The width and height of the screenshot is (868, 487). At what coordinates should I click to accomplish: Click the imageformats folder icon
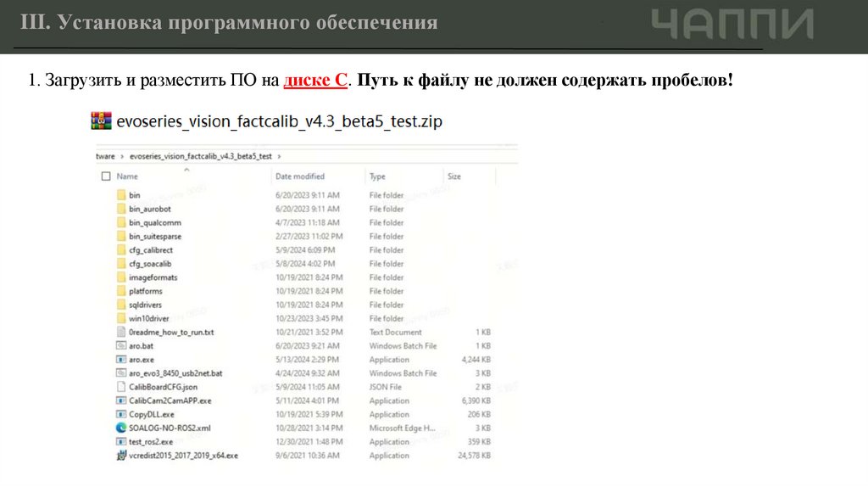coord(121,277)
